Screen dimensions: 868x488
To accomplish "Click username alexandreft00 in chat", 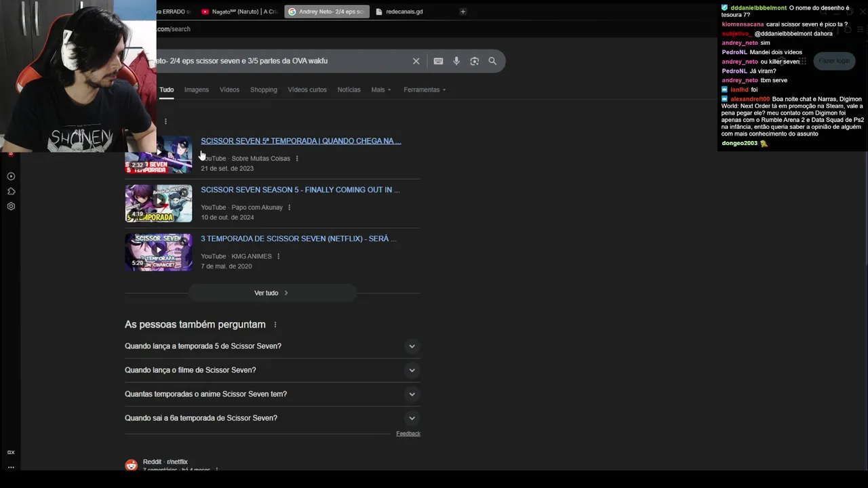I will (750, 99).
